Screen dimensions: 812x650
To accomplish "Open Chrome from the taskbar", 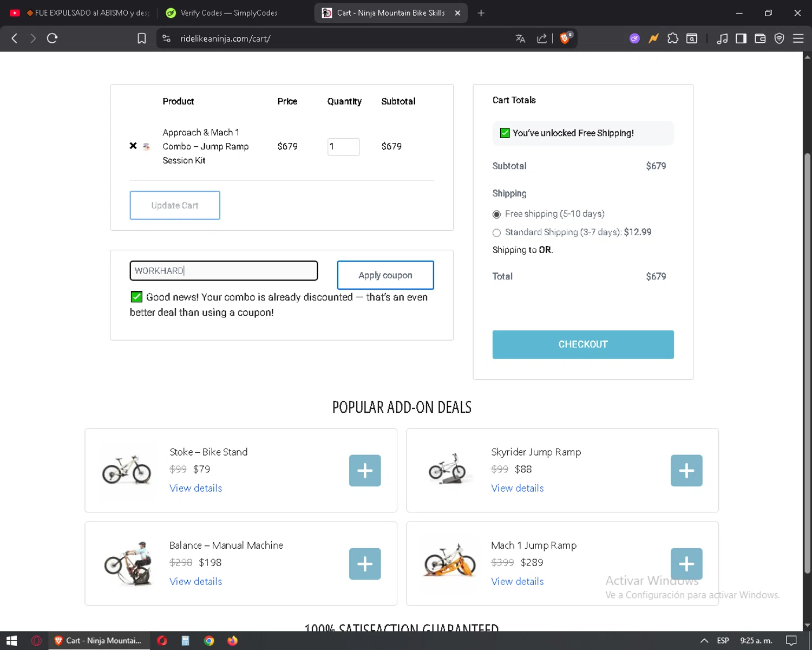I will point(209,641).
